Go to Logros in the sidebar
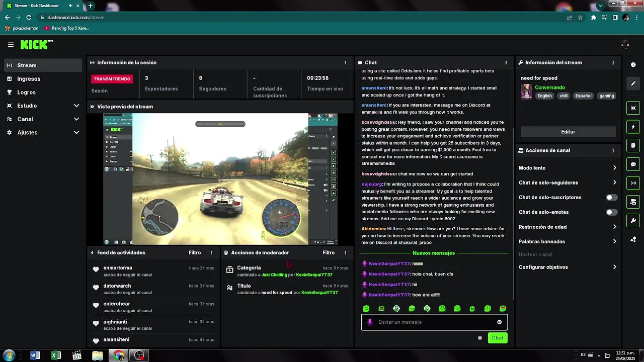The width and height of the screenshot is (644, 362). pyautogui.click(x=42, y=93)
